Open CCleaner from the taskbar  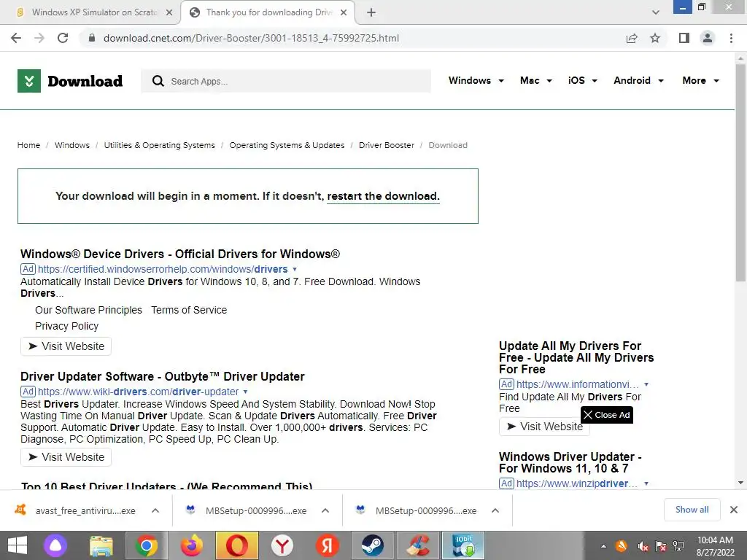(418, 545)
